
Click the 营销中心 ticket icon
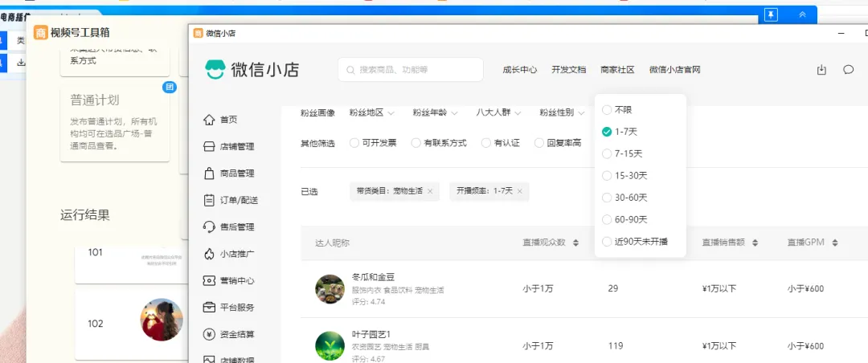click(x=209, y=280)
